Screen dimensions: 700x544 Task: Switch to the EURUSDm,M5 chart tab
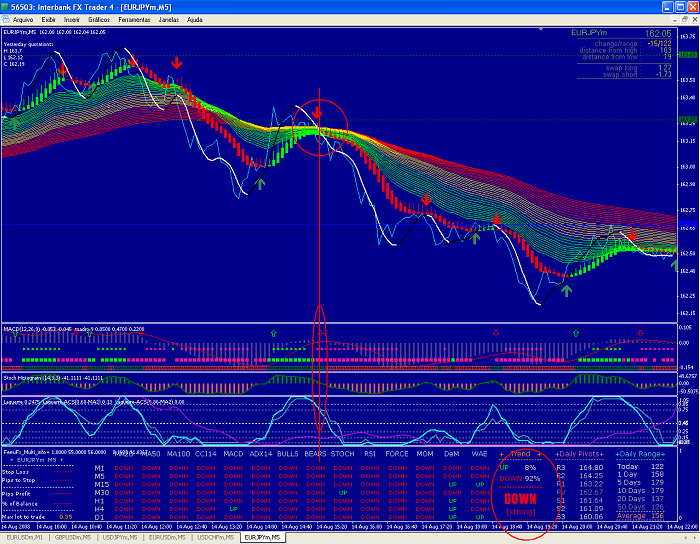[x=167, y=537]
